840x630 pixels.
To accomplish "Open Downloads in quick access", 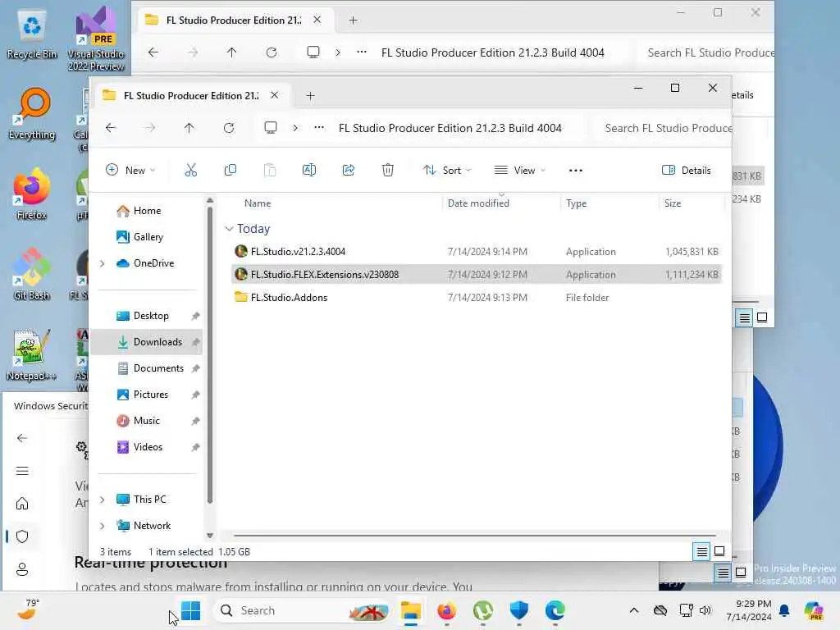I will (146, 342).
